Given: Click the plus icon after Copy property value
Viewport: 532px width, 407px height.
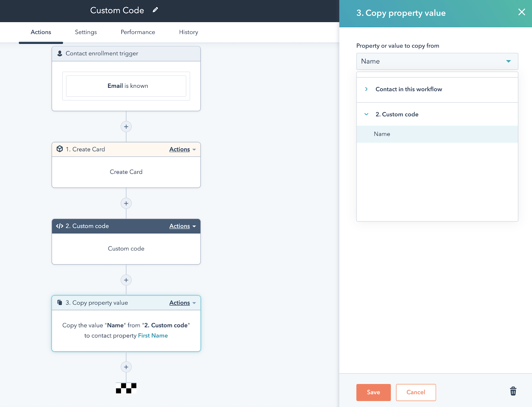Looking at the screenshot, I should [x=126, y=367].
